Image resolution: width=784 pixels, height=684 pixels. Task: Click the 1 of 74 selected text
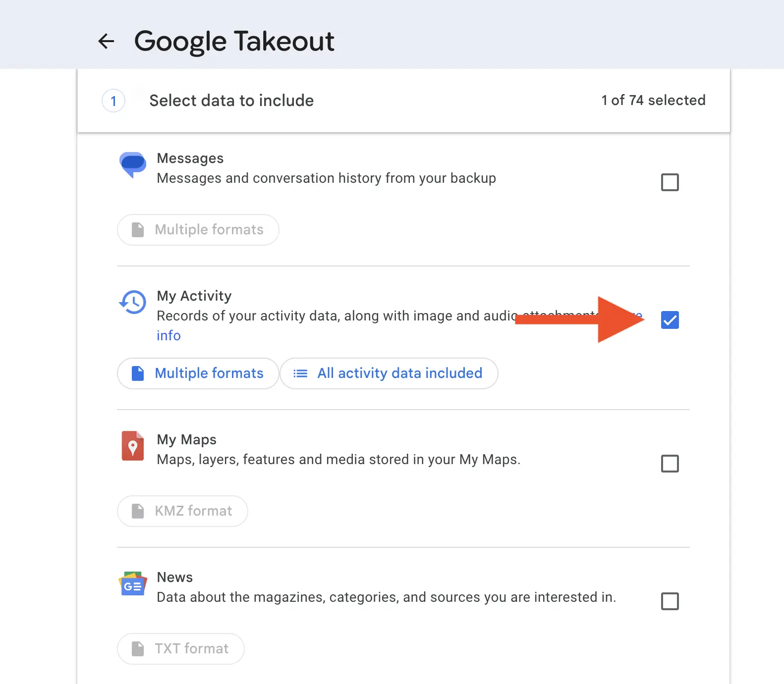[x=653, y=101]
